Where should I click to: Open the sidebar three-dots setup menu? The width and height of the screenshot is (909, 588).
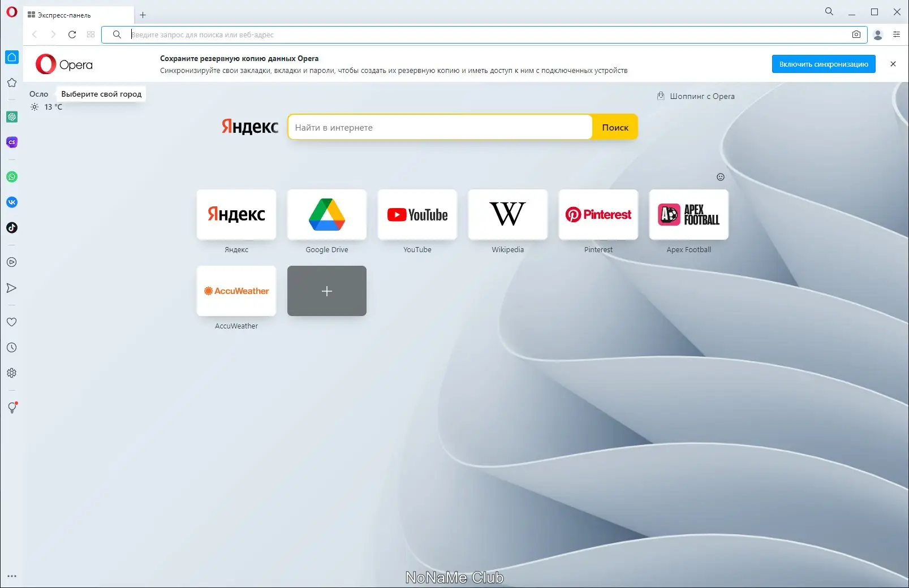pos(12,576)
